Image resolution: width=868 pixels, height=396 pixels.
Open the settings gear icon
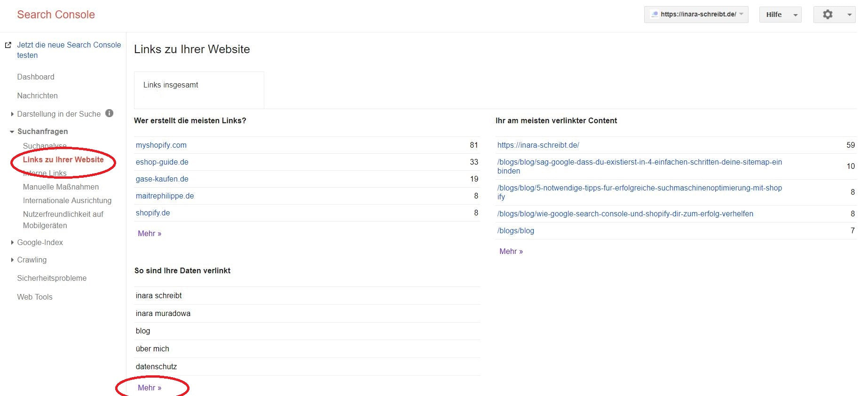[x=828, y=15]
